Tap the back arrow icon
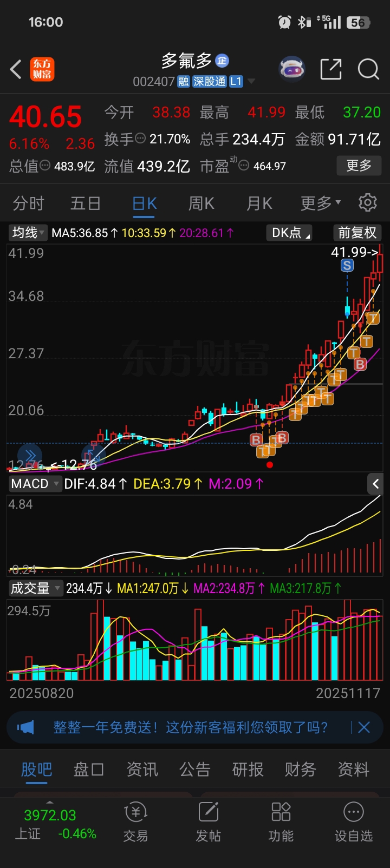390x868 pixels. [16, 69]
